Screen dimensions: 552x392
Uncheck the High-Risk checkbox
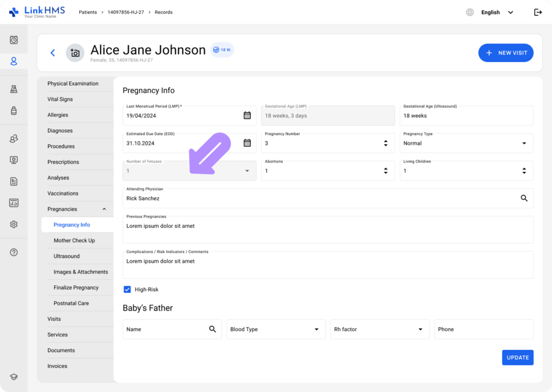click(127, 290)
